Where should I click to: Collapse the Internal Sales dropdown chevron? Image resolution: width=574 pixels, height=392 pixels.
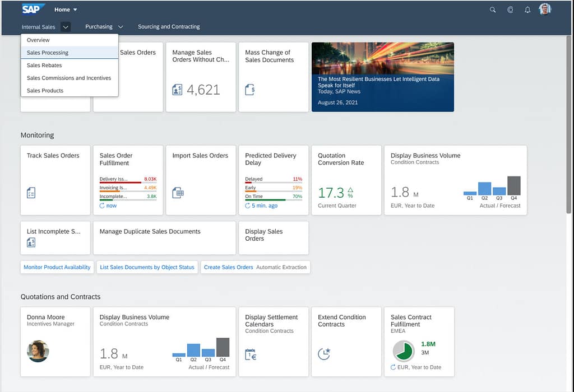[66, 27]
